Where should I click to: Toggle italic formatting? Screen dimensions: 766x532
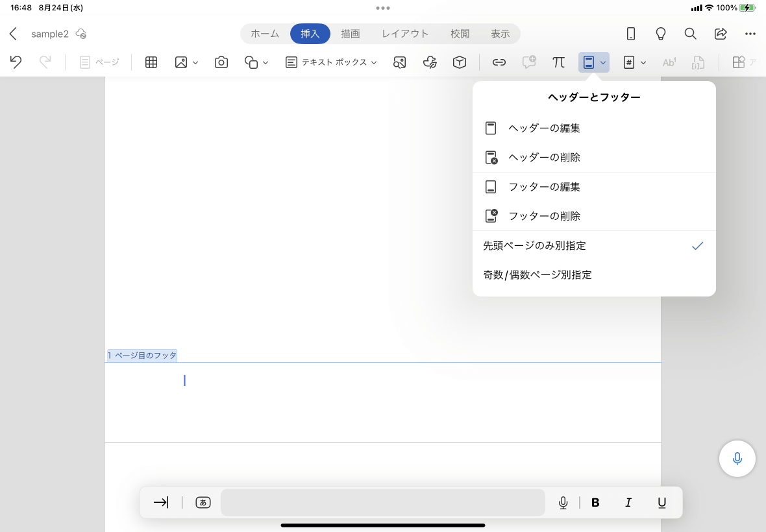628,502
